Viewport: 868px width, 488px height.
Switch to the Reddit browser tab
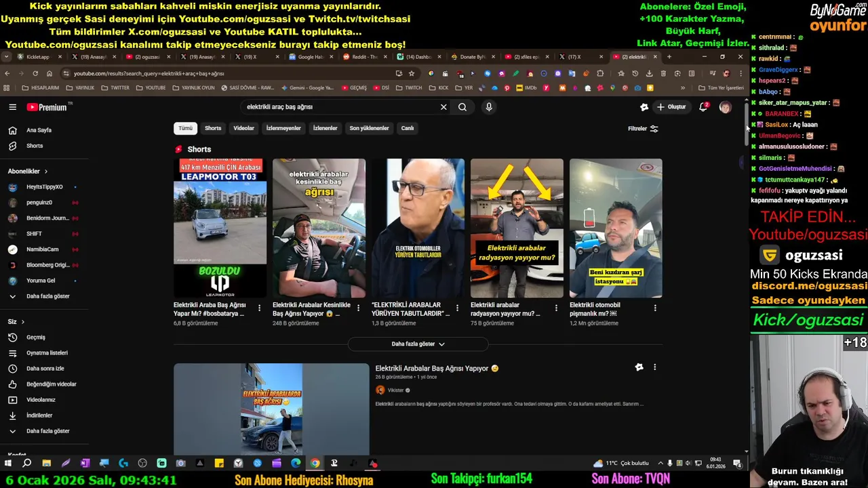tap(366, 57)
